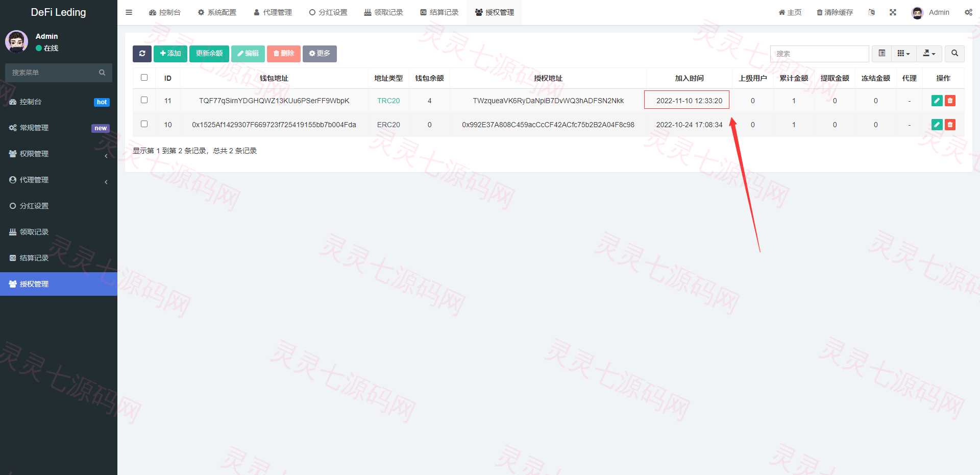980x475 pixels.
Task: Sort by the 钱包余额 column header
Action: 429,78
